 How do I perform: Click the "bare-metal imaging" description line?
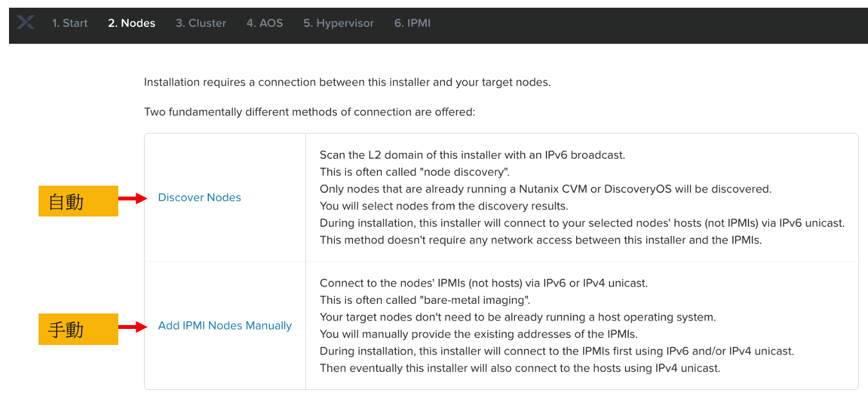425,300
